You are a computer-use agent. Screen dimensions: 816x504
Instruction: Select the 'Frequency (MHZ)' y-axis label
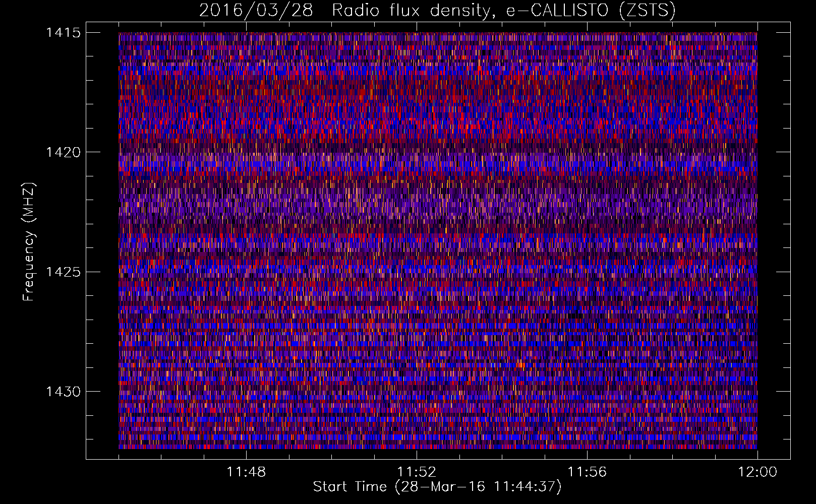click(29, 242)
